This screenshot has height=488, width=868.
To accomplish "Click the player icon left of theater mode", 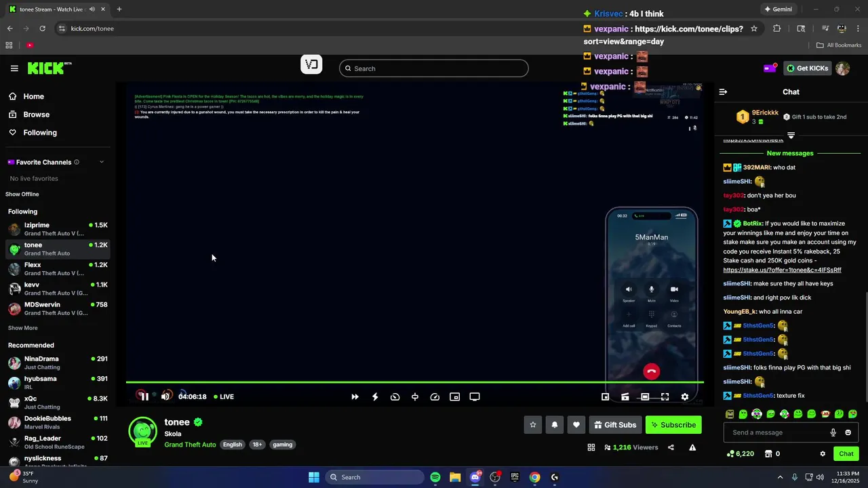I will point(625,396).
